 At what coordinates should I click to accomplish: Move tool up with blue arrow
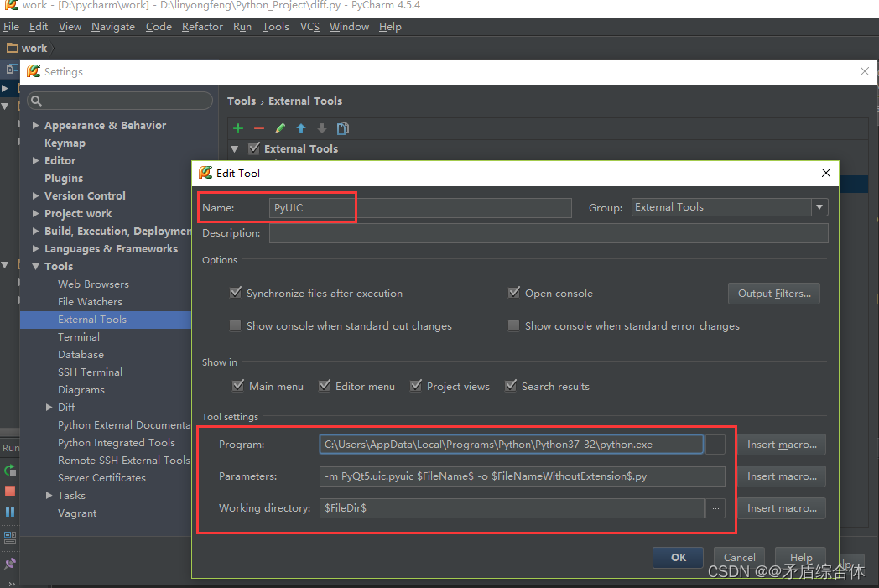[x=301, y=129]
